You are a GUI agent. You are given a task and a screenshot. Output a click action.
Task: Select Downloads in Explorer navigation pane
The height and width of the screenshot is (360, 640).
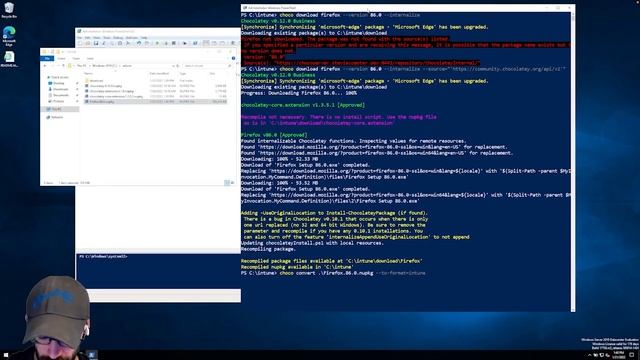(x=60, y=89)
